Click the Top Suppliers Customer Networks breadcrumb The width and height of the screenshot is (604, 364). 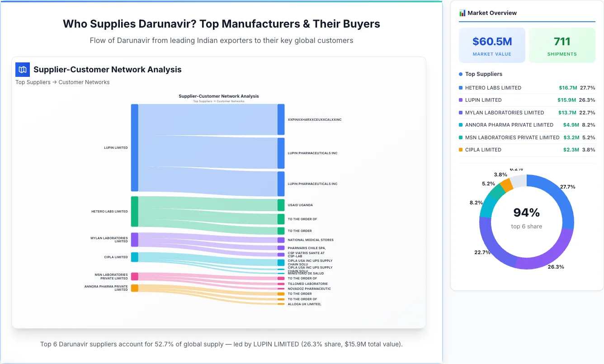coord(62,82)
